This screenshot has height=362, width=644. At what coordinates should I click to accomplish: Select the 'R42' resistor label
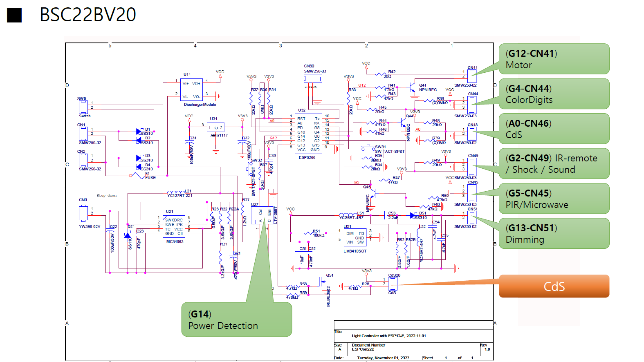[392, 72]
